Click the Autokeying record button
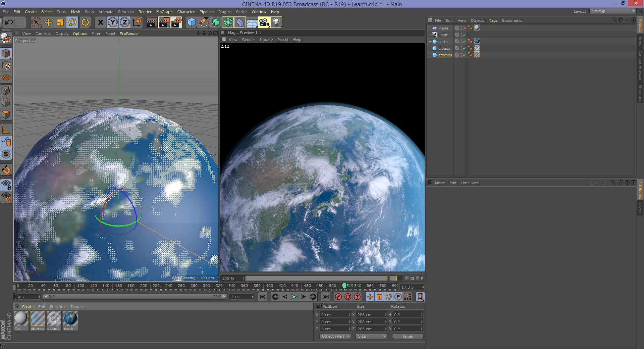This screenshot has height=349, width=644. coord(348,297)
